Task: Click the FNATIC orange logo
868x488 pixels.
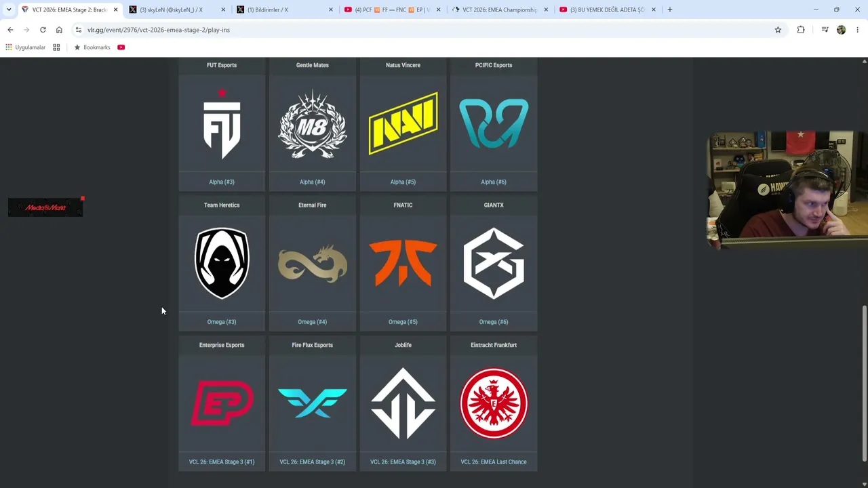Action: [403, 263]
